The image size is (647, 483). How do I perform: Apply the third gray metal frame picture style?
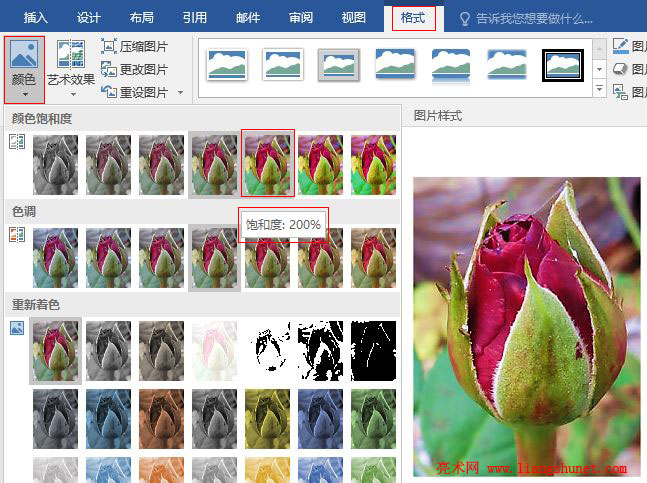click(x=339, y=64)
